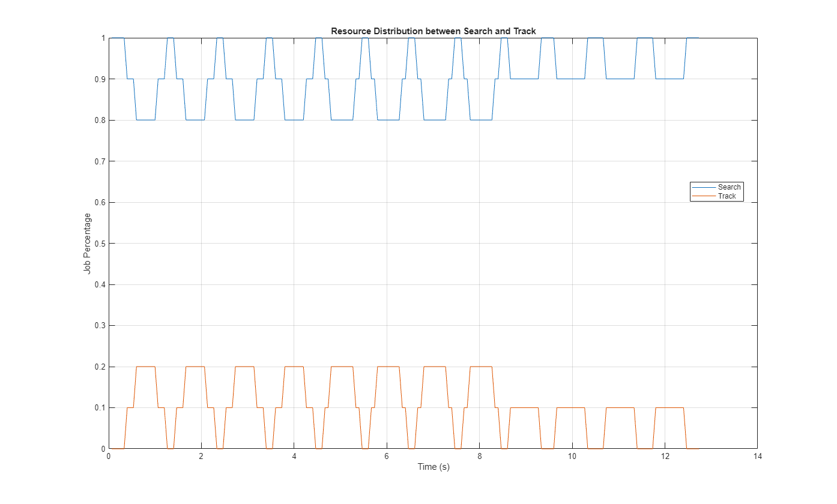Click x-axis tick label 6
837x504 pixels.
tap(387, 457)
